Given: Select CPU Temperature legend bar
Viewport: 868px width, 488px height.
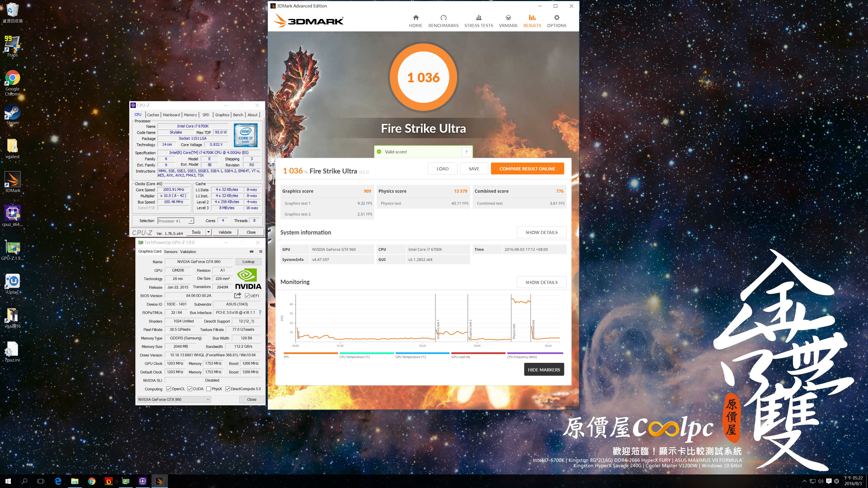Looking at the screenshot, I should point(366,353).
